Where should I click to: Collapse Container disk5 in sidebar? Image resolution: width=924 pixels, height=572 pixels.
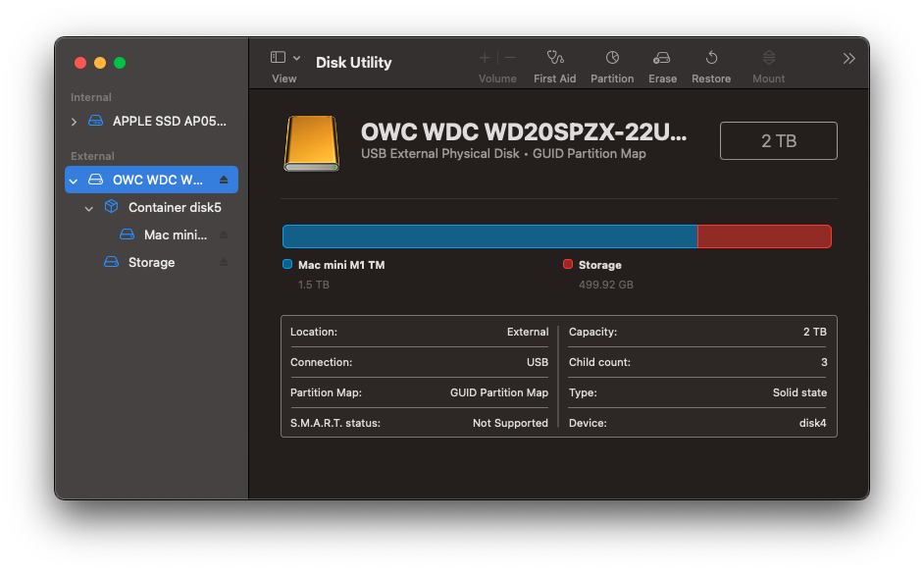tap(89, 208)
